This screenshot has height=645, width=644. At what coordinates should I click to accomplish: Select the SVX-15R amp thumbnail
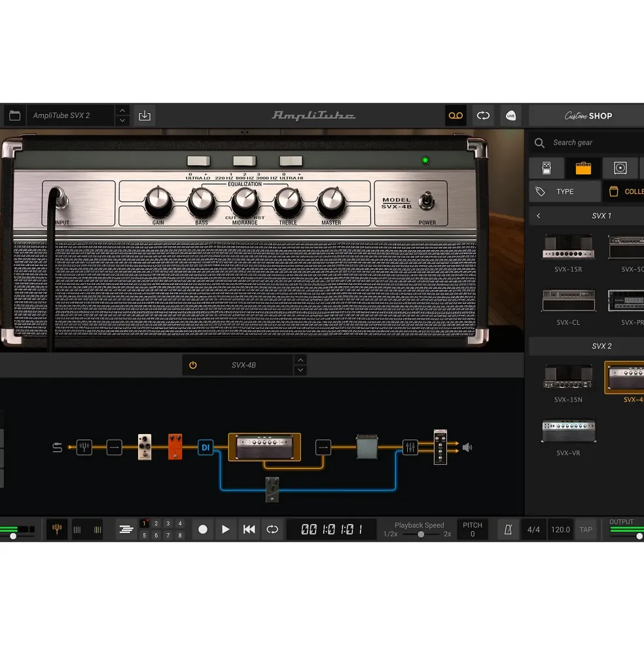pyautogui.click(x=568, y=247)
